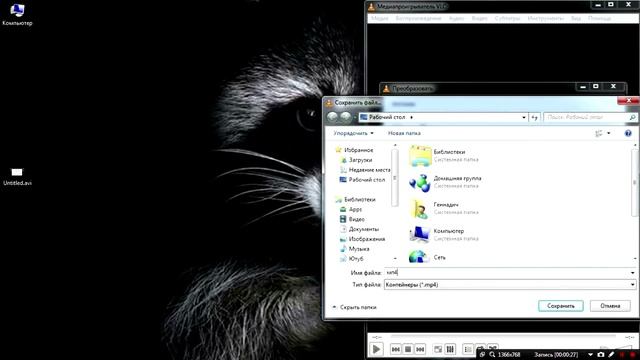Click the Play button in VLC

click(x=376, y=349)
